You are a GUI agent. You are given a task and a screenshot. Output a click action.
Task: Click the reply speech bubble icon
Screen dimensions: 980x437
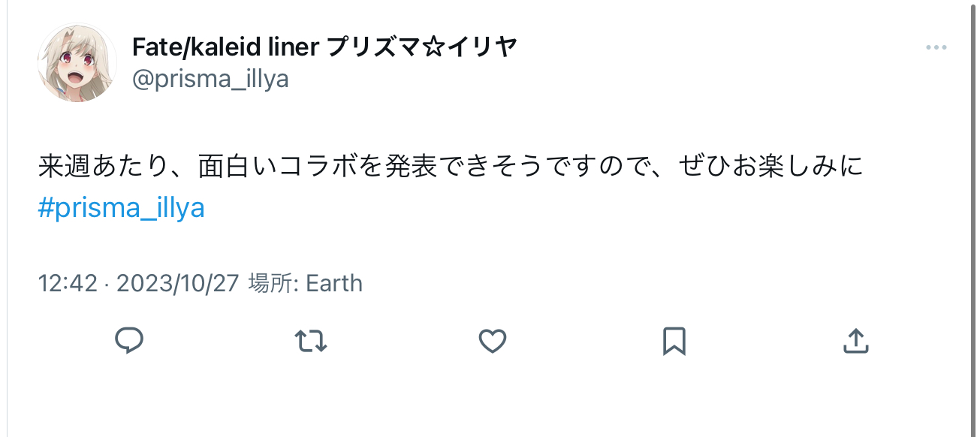point(129,341)
